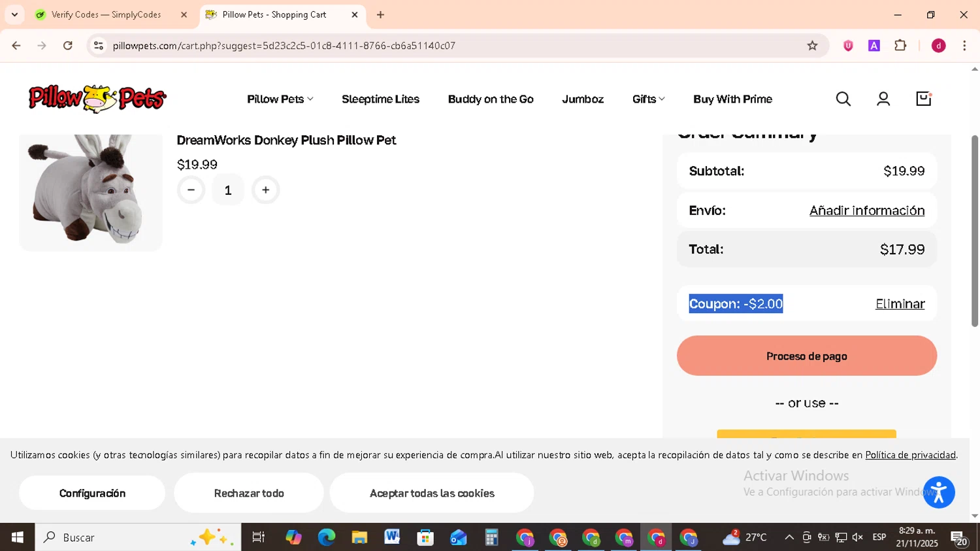Expand the Pillow Pets menu
The image size is (980, 551).
pos(280,99)
